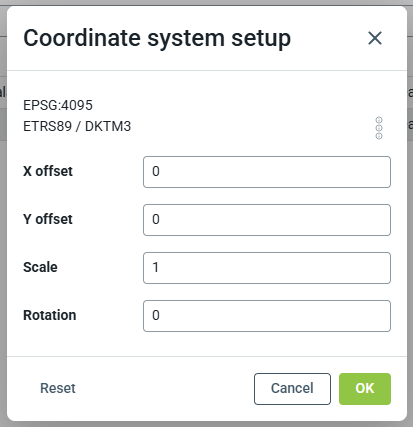Open the three-dot coordinate system options menu
The height and width of the screenshot is (427, 413).
point(379,128)
